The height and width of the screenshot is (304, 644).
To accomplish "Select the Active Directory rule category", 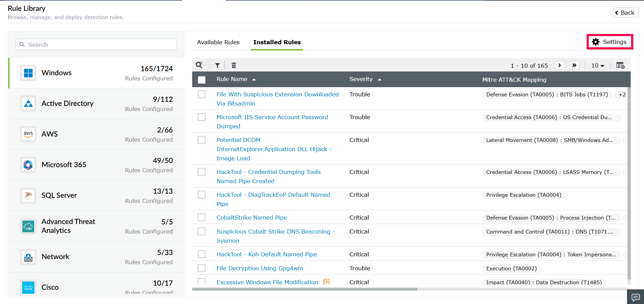I will (x=96, y=103).
